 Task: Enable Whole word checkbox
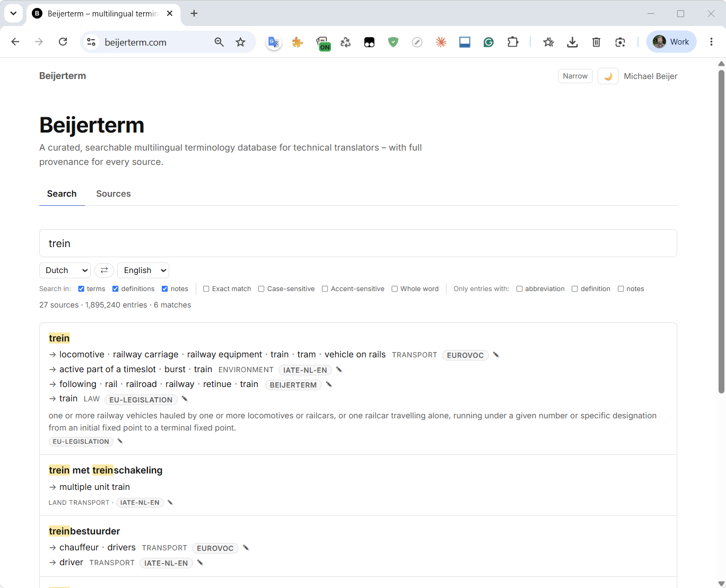395,289
